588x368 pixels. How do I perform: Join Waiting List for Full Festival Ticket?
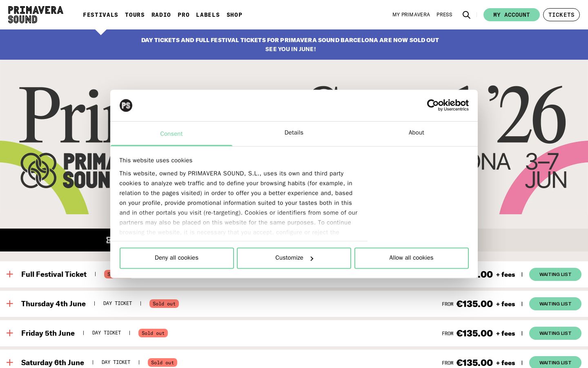(555, 274)
